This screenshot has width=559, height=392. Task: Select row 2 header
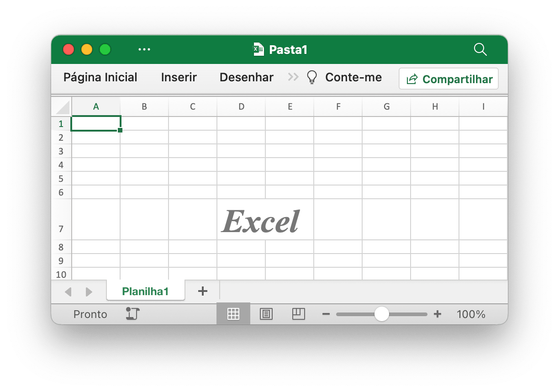click(x=61, y=137)
